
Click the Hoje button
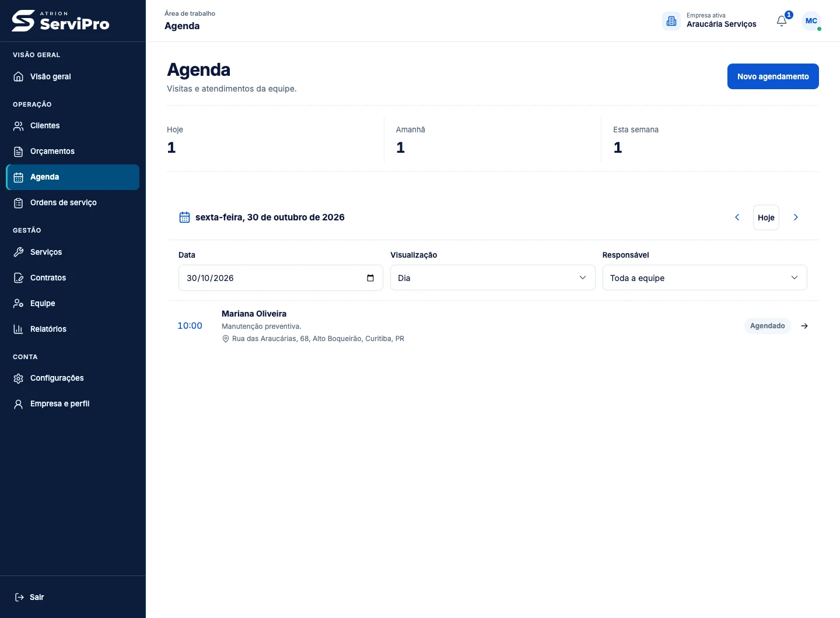click(x=766, y=217)
